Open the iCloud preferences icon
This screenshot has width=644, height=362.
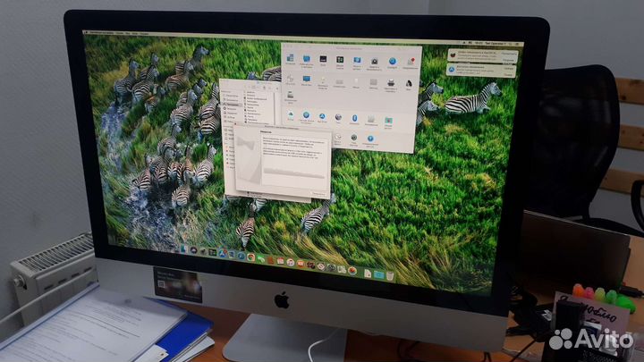[291, 114]
